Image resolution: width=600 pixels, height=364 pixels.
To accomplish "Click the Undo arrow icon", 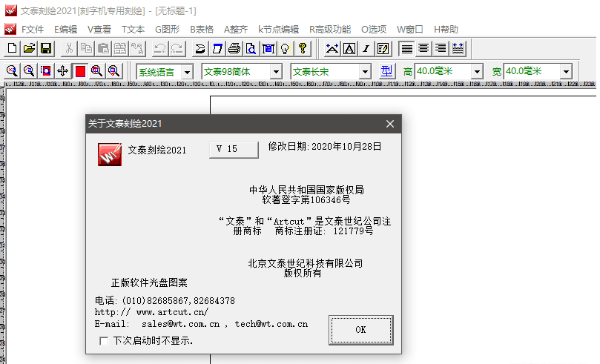I will click(159, 49).
